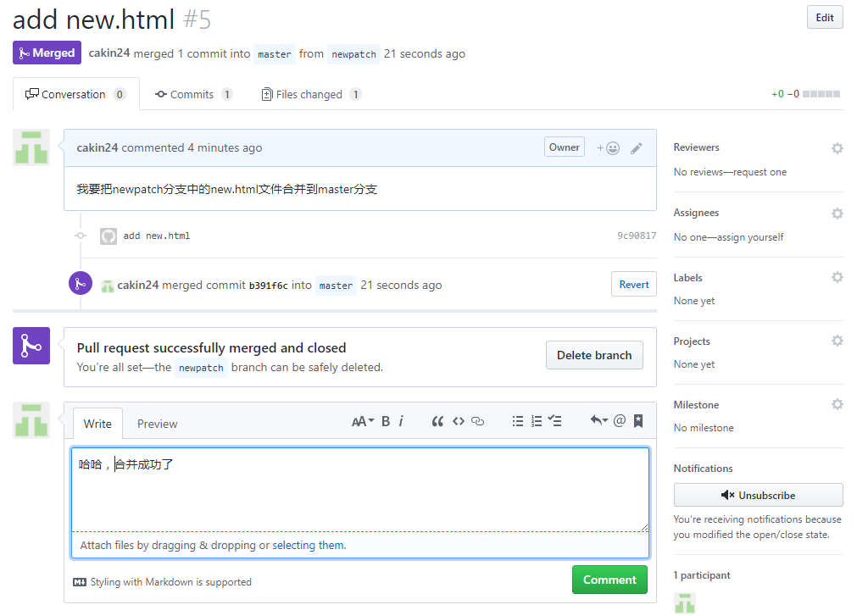The height and width of the screenshot is (616, 857).
Task: Open commit hash 9c90817
Action: (637, 236)
